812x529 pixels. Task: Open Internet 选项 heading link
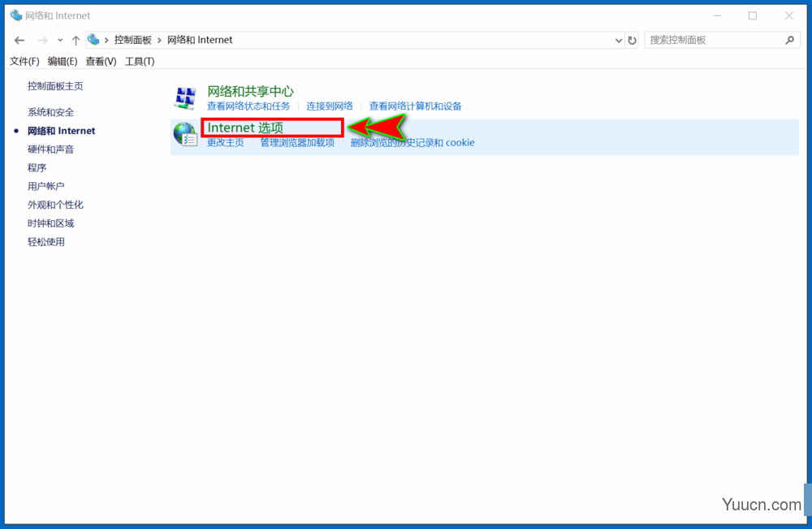[x=245, y=128]
